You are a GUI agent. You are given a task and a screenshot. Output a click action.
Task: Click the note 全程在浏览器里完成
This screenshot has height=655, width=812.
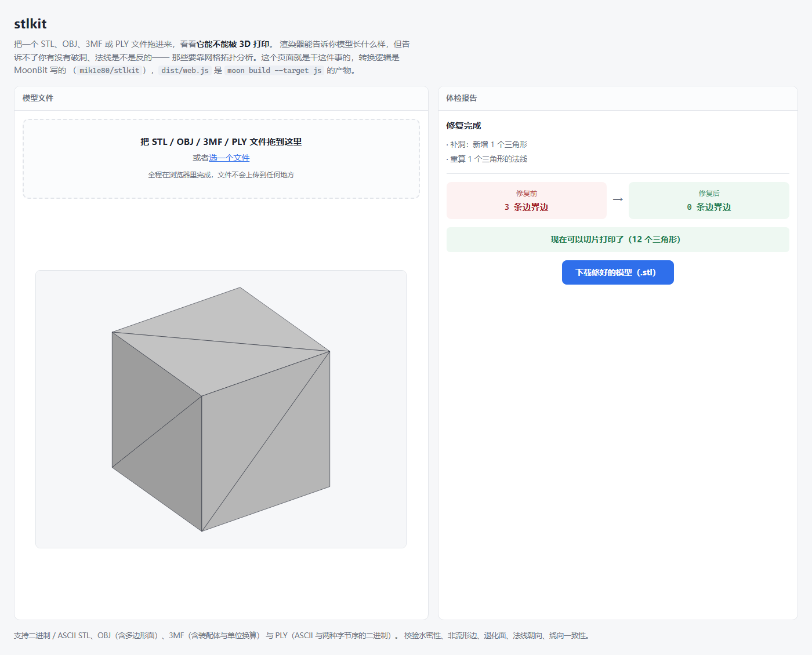tap(221, 175)
